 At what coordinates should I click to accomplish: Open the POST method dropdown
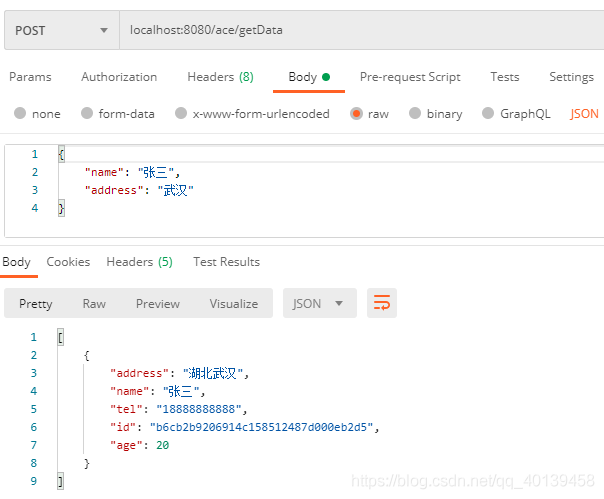(x=60, y=30)
